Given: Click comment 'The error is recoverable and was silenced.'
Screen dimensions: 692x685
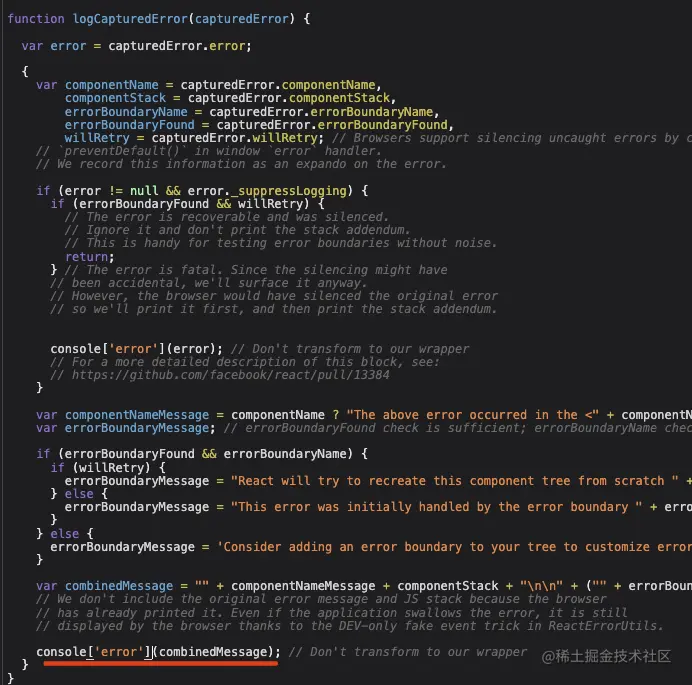Looking at the screenshot, I should [227, 217].
